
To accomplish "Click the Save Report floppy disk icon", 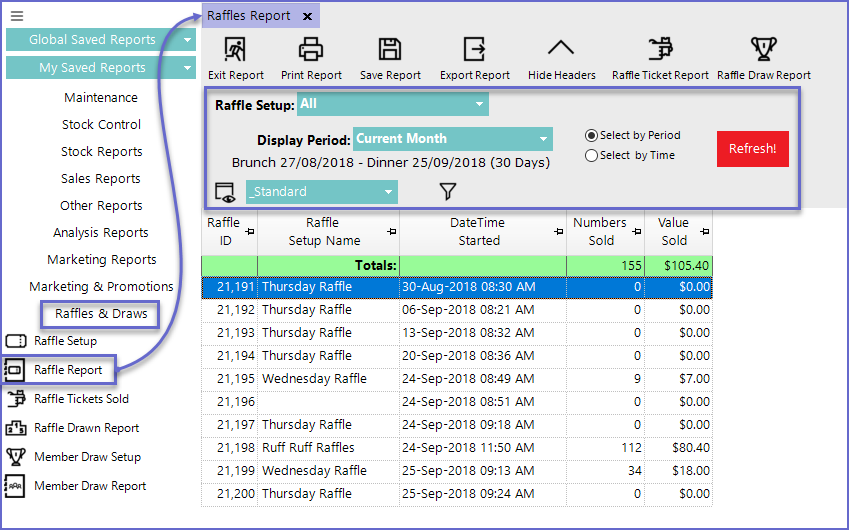I will tap(390, 50).
